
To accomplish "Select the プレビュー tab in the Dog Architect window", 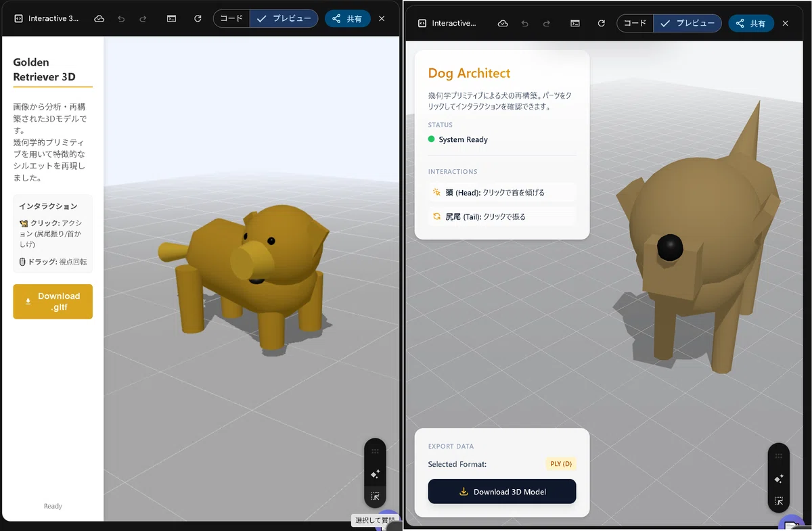I will [687, 23].
